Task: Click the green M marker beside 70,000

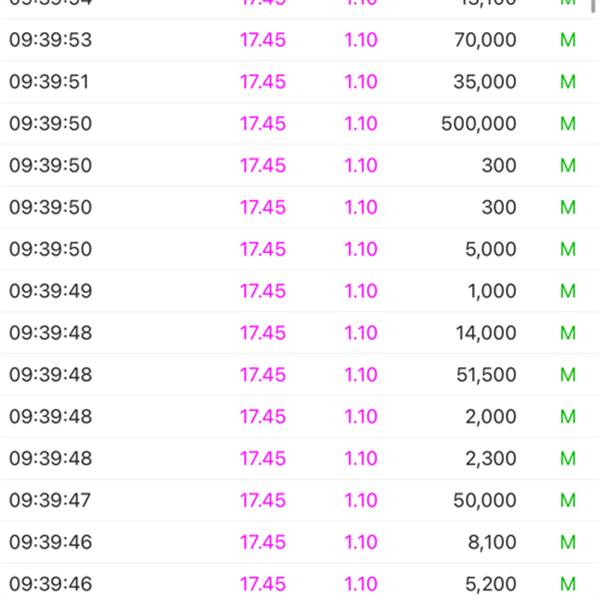Action: coord(568,40)
